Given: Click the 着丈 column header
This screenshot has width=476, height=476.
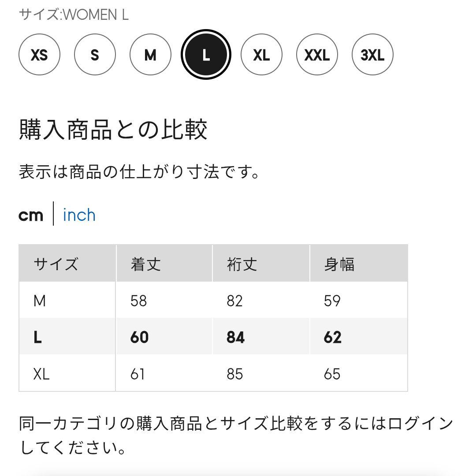Looking at the screenshot, I should pos(145,264).
